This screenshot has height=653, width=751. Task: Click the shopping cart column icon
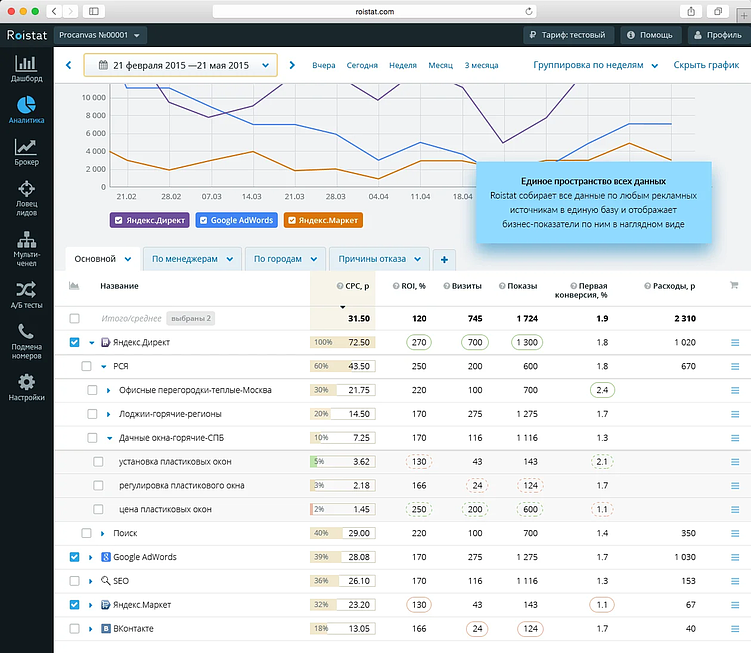pyautogui.click(x=735, y=286)
